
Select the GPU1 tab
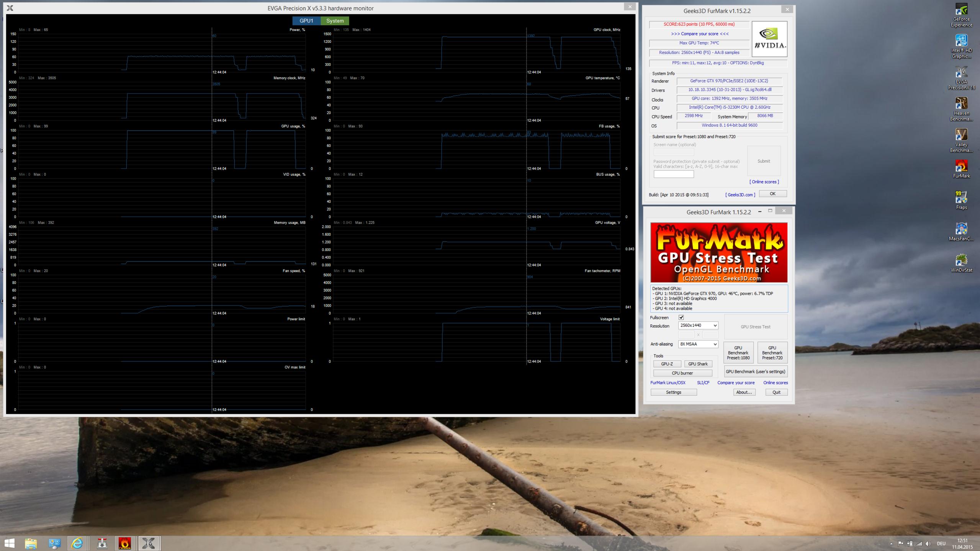point(306,21)
